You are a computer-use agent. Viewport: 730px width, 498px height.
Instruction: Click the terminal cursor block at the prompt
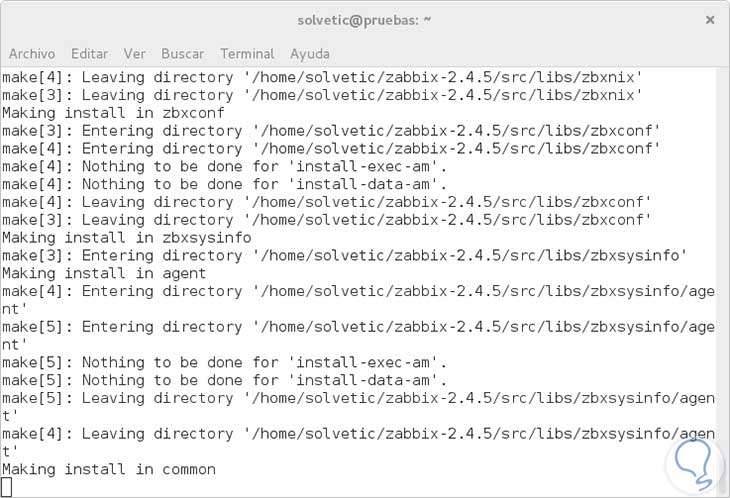click(7, 487)
